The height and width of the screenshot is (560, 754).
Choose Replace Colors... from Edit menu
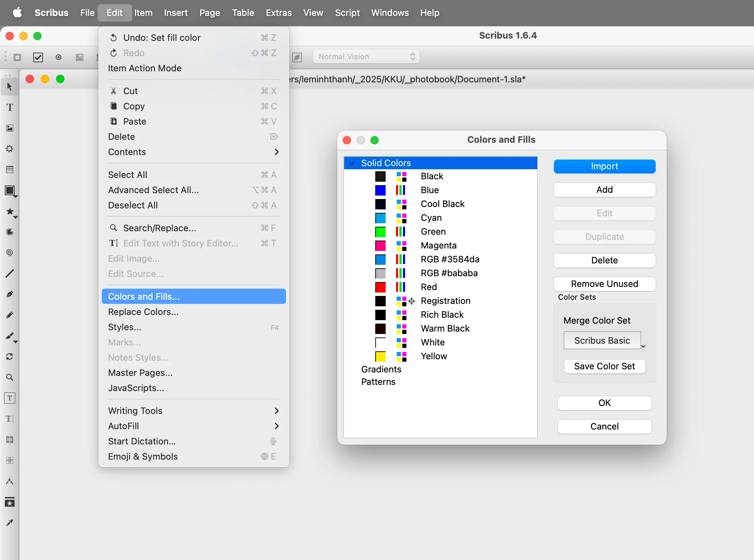(x=143, y=312)
